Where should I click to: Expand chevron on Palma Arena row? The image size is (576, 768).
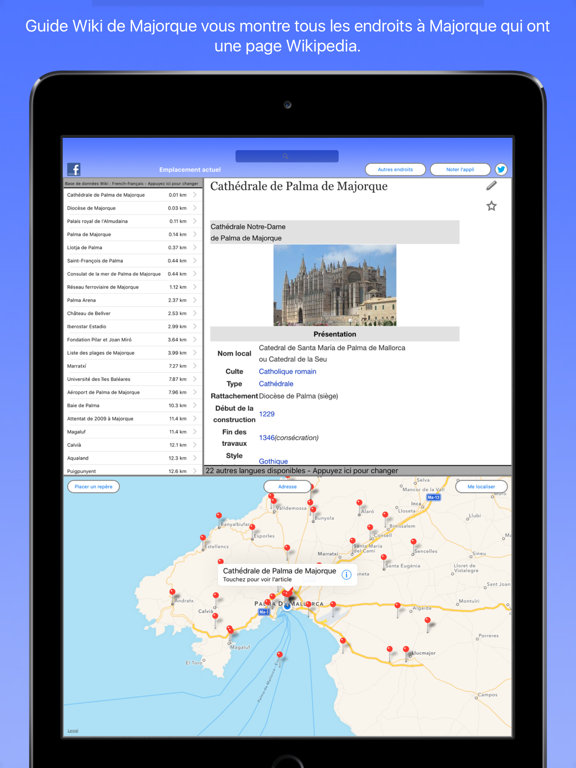click(195, 300)
